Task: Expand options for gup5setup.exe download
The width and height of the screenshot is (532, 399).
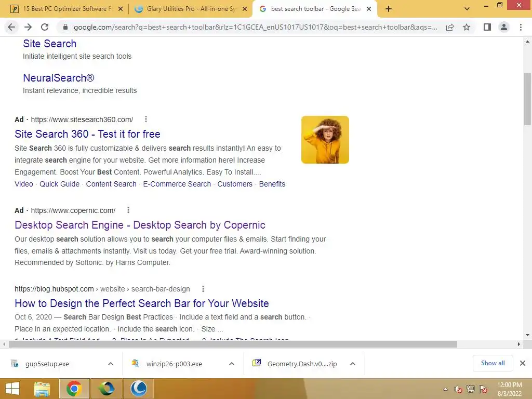Action: point(111,364)
